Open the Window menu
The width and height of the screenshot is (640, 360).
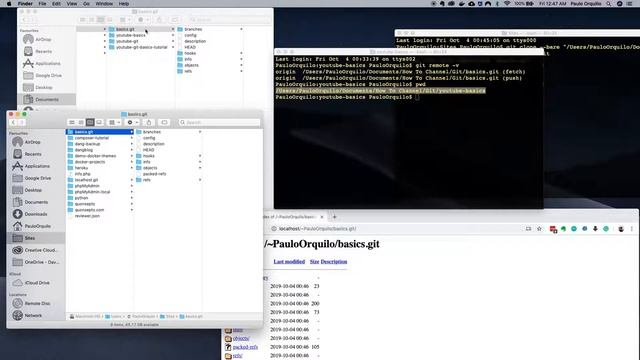point(104,4)
